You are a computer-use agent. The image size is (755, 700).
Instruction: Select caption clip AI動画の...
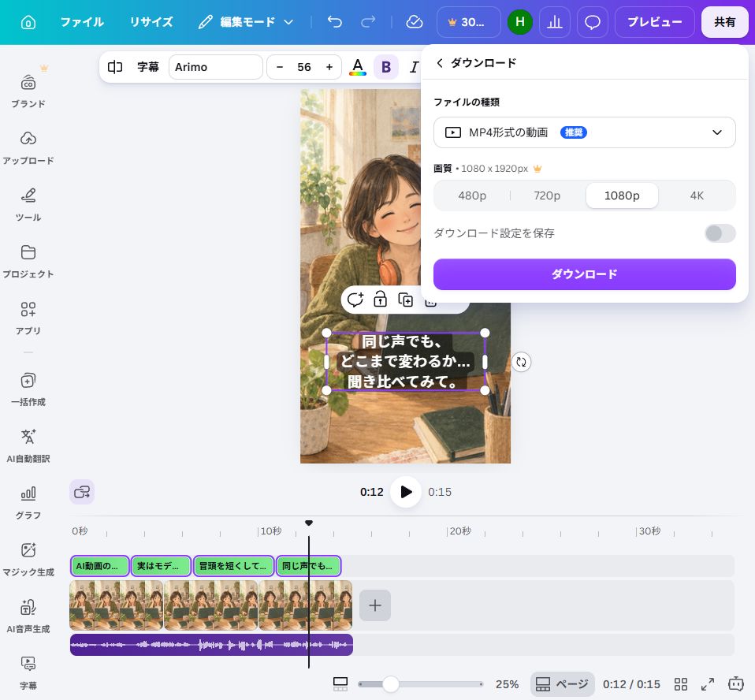click(100, 565)
